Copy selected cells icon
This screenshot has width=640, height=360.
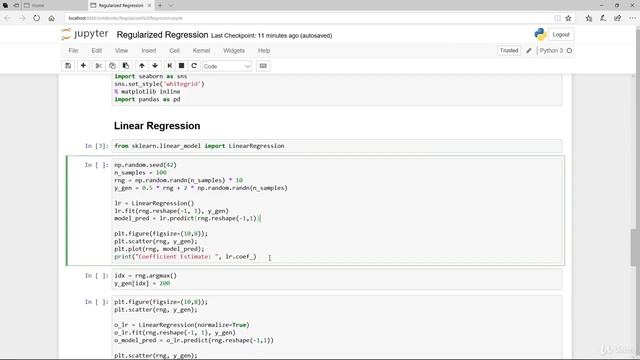112,66
